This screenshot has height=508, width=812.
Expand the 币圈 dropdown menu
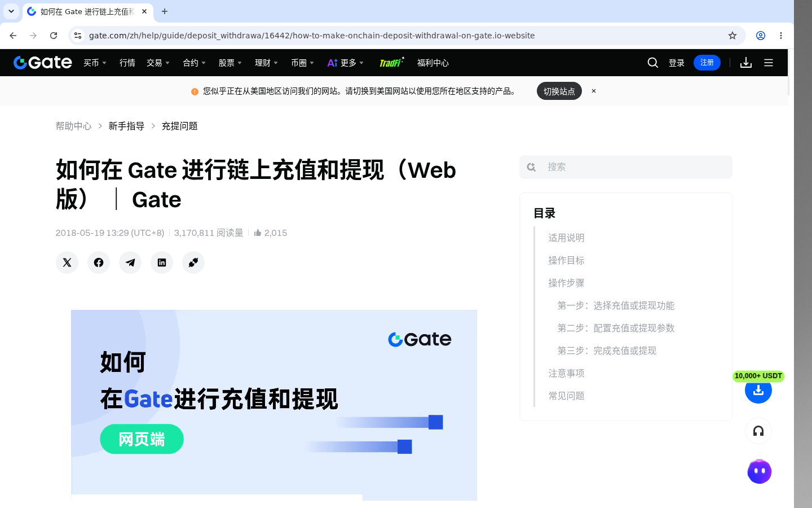click(x=302, y=63)
